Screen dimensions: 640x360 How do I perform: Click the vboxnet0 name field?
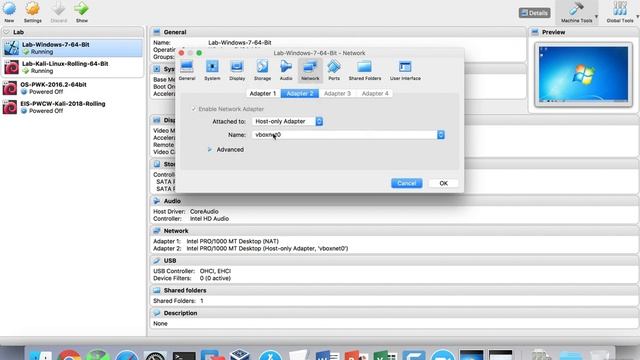(345, 135)
